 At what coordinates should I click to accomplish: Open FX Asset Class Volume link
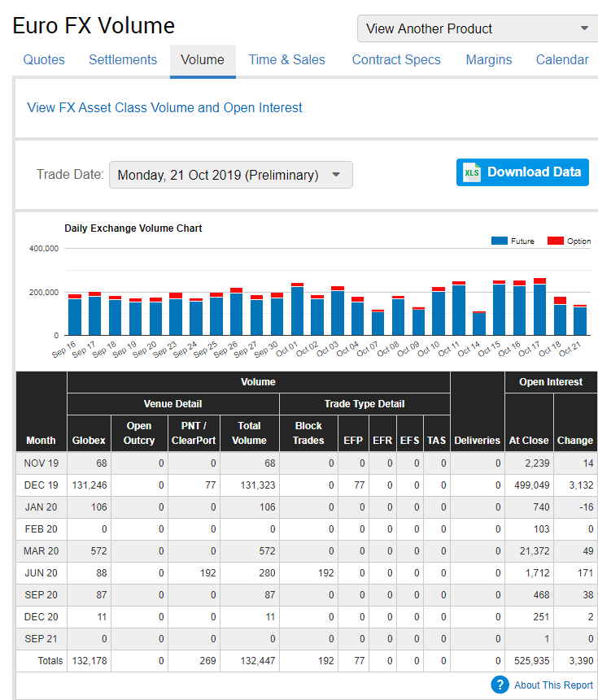(164, 107)
